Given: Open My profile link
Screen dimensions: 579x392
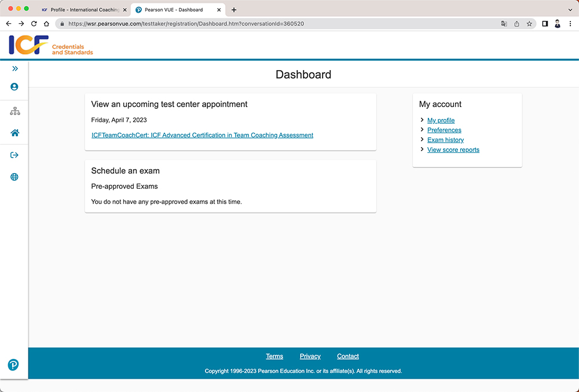Looking at the screenshot, I should [x=441, y=120].
